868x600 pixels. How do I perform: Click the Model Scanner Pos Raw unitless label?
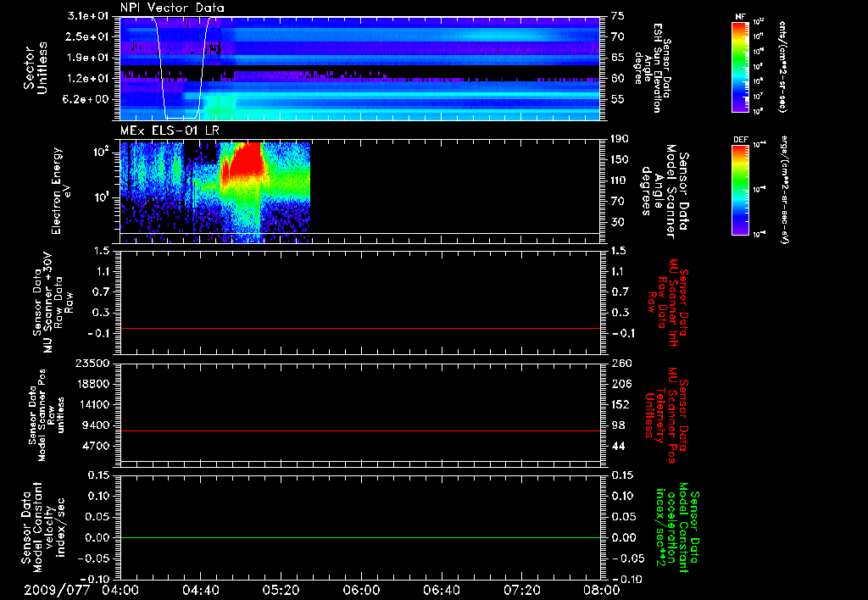pyautogui.click(x=47, y=415)
